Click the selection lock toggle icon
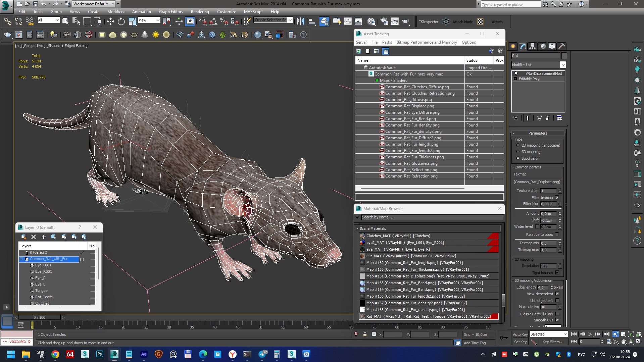The width and height of the screenshot is (644, 362). click(365, 334)
